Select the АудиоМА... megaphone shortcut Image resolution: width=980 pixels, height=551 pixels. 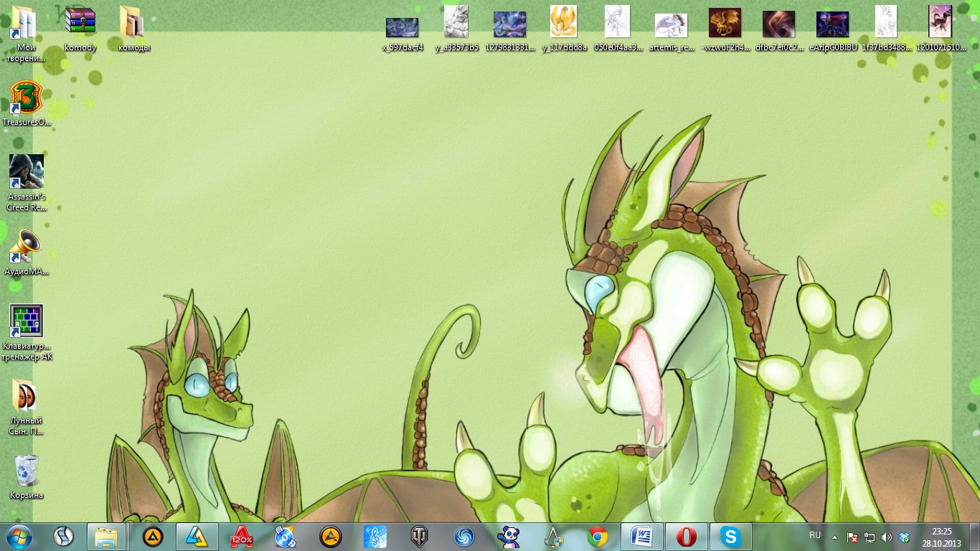pos(27,253)
